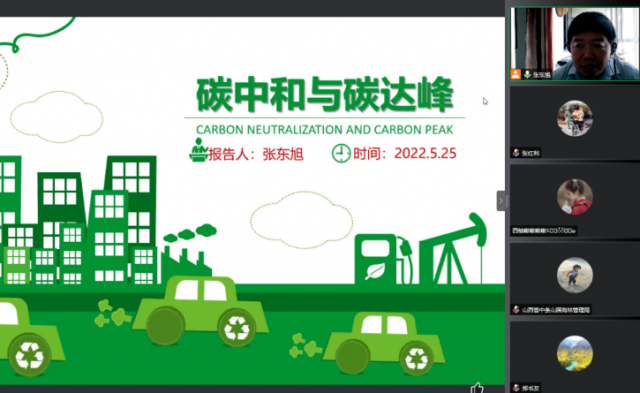Screen dimensions: 640x393
Task: Click 郑书友's muted microphone icon
Action: point(516,388)
